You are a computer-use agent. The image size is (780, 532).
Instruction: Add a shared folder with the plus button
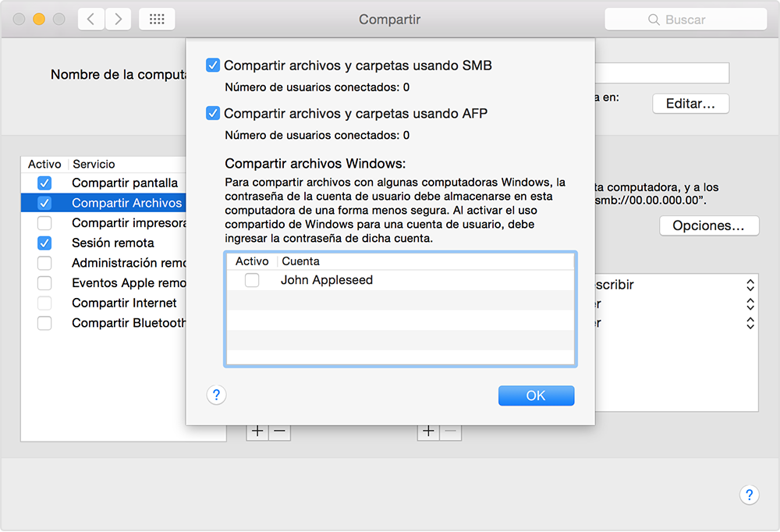click(257, 431)
